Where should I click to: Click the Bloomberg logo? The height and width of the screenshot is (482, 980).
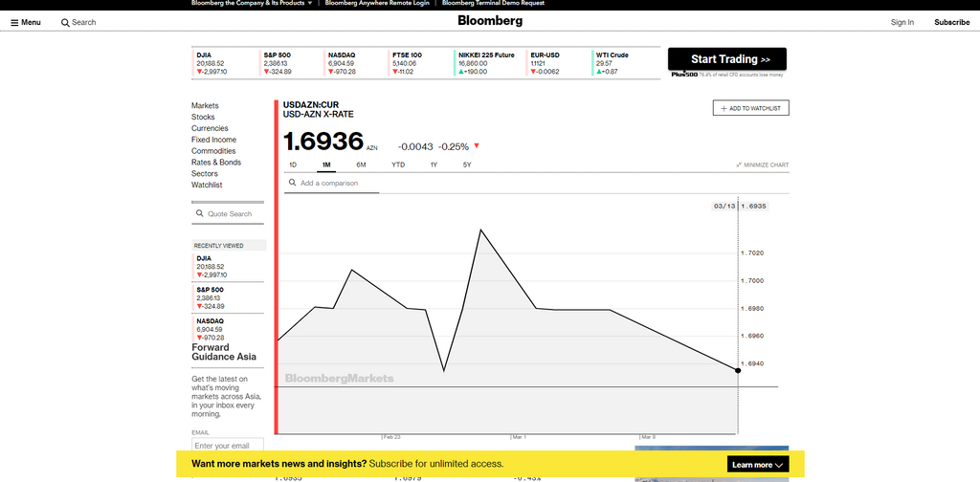pyautogui.click(x=490, y=21)
